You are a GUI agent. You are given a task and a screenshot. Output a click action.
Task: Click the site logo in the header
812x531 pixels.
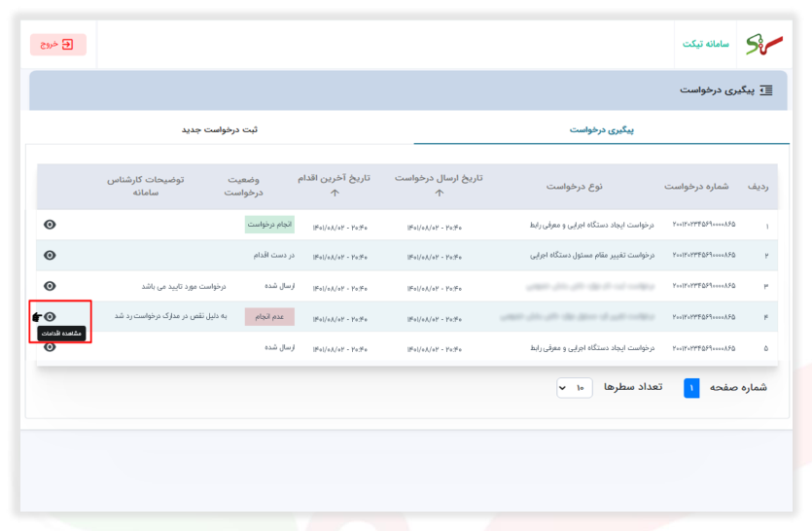click(x=764, y=45)
